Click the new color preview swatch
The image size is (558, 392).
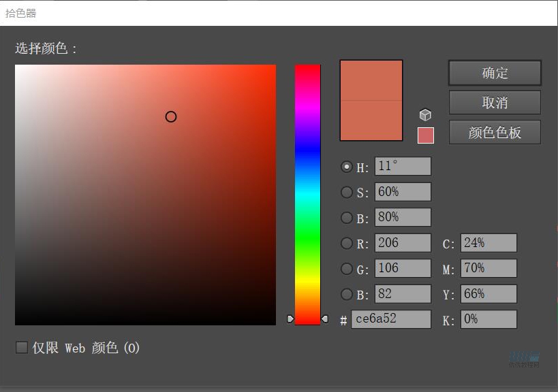[x=371, y=81]
